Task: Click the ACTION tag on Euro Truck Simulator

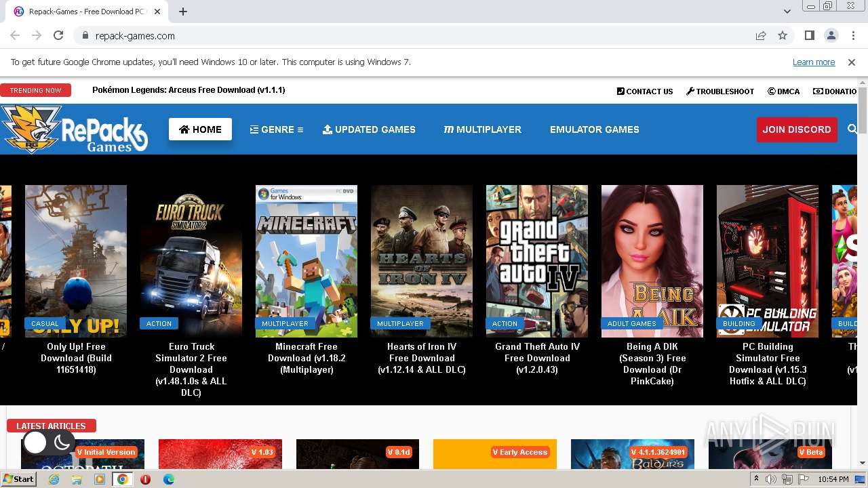Action: (159, 324)
